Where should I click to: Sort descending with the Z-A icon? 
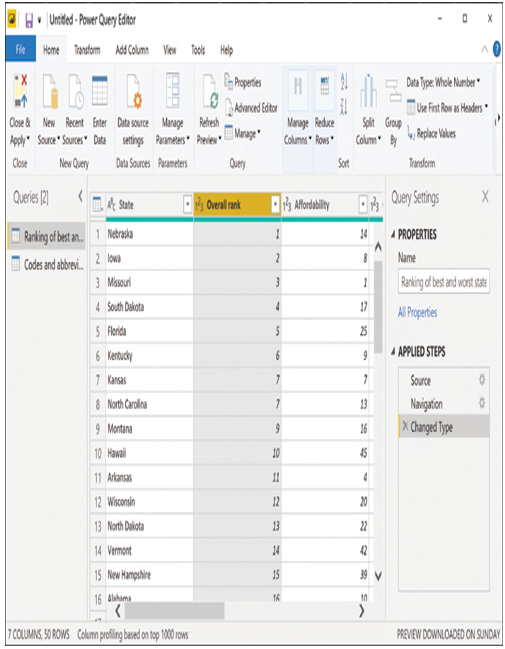pyautogui.click(x=344, y=106)
